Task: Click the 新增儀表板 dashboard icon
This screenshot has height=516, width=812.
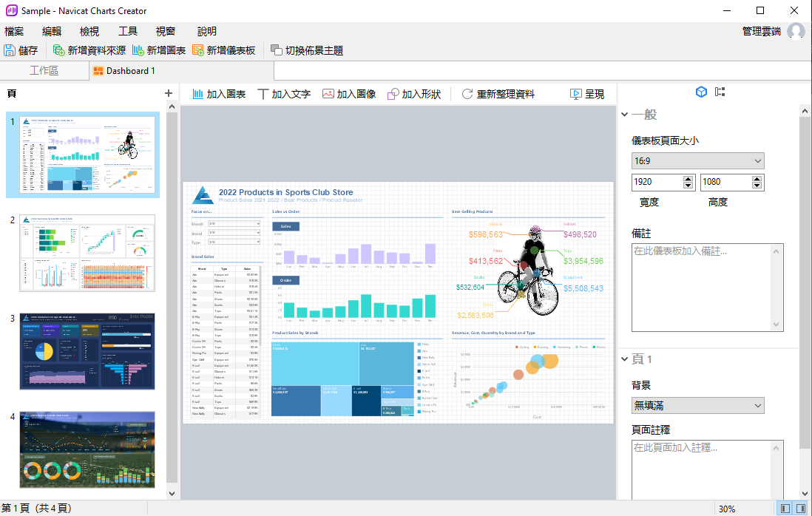Action: 198,50
